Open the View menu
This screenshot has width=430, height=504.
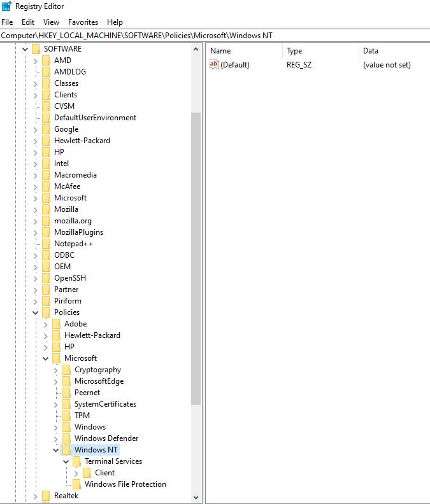51,22
